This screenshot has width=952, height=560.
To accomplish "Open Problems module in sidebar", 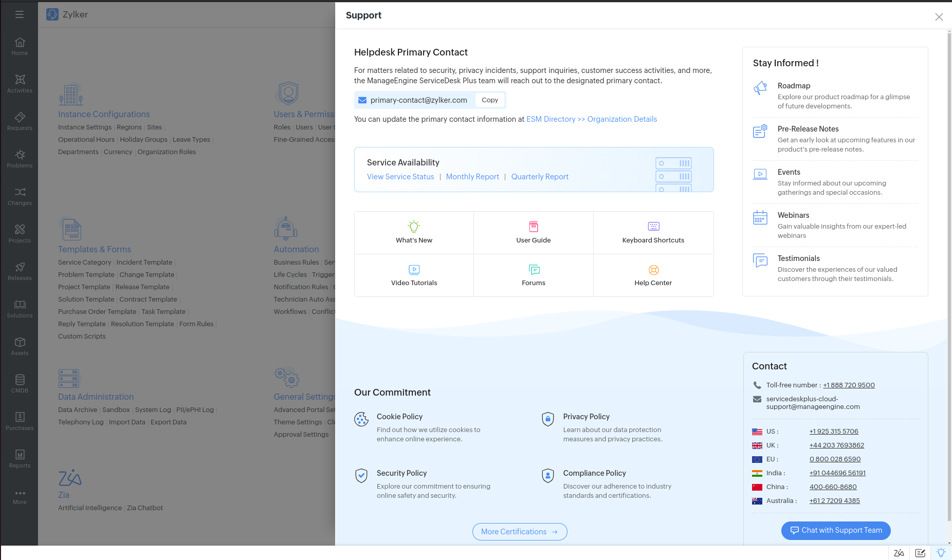I will tap(20, 159).
